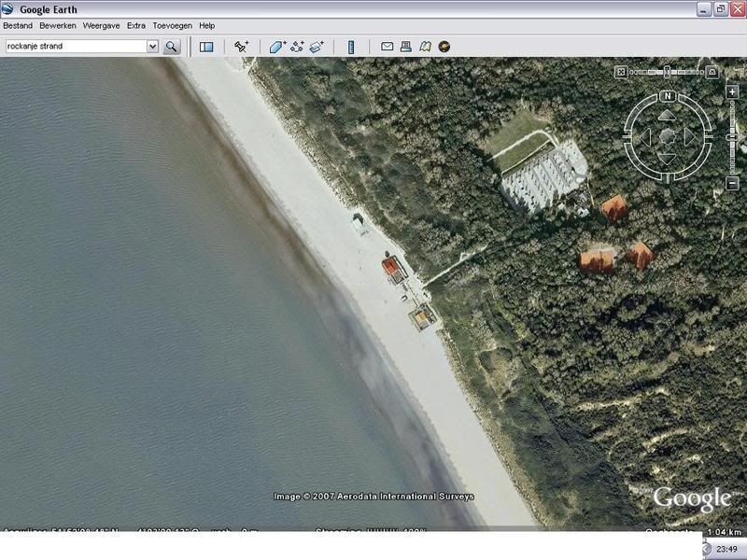Select the add polygon tool
This screenshot has width=747, height=560.
[x=277, y=46]
